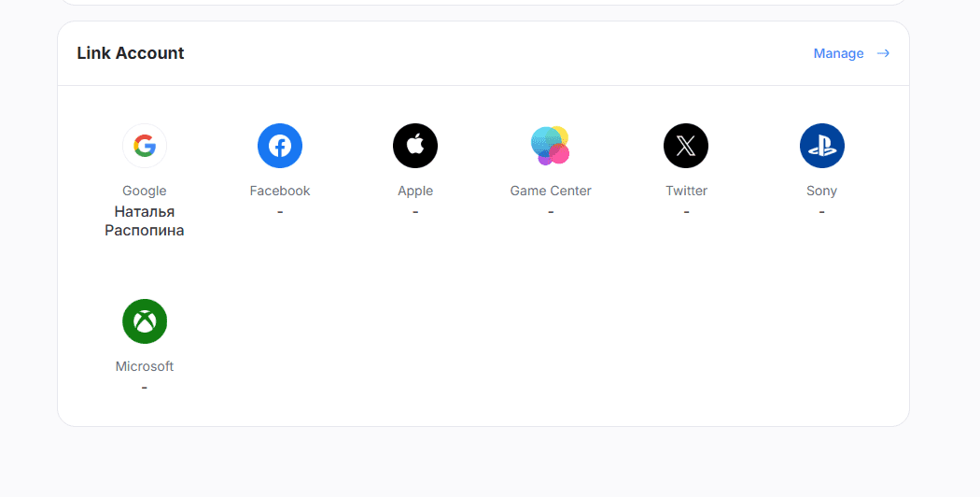
Task: Click the Game Center label
Action: click(551, 191)
